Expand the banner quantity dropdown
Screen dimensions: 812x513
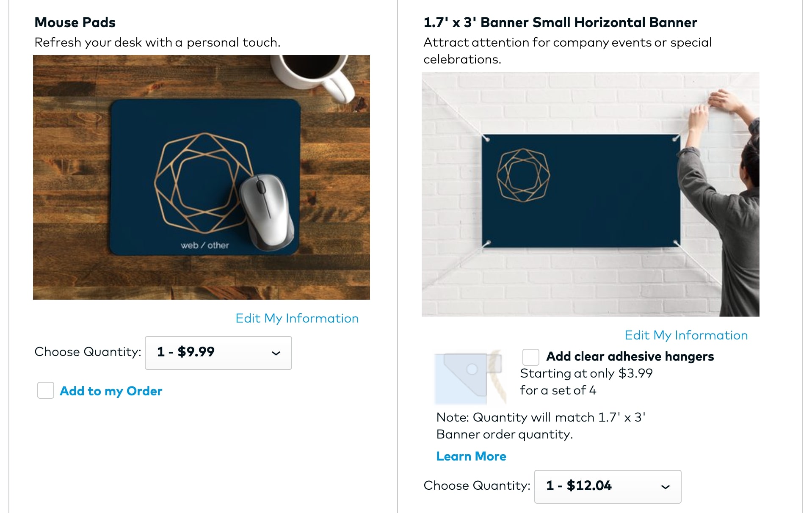608,487
